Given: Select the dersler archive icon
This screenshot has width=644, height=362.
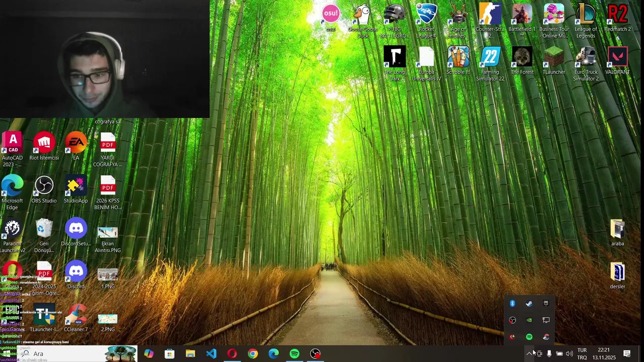Looking at the screenshot, I should [617, 276].
